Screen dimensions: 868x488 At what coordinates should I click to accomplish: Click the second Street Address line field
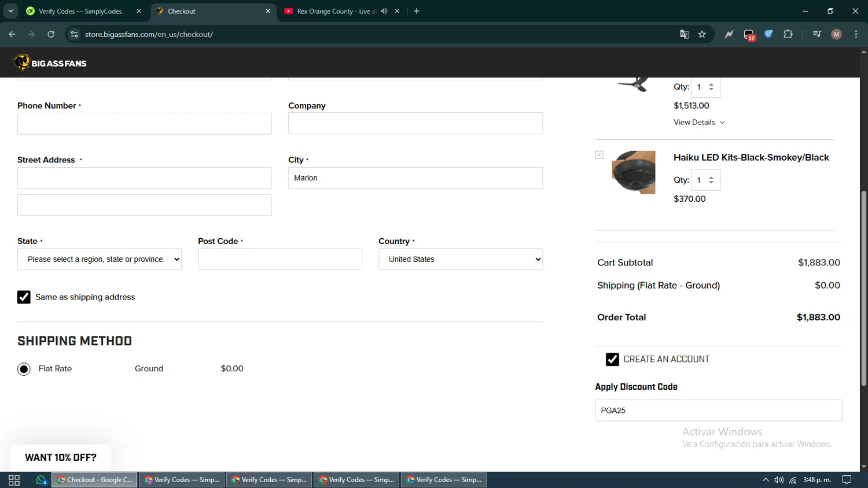[x=145, y=205]
